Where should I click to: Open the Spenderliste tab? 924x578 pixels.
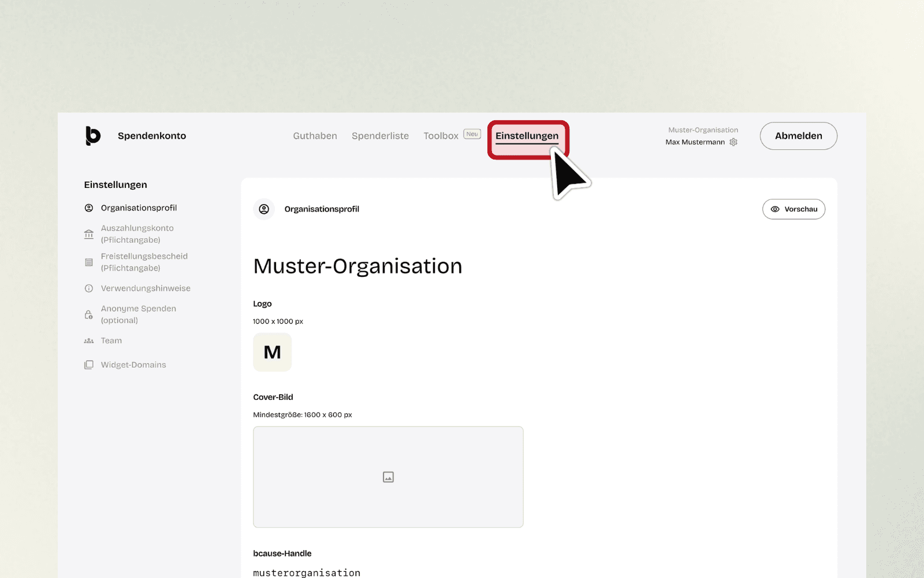tap(380, 136)
